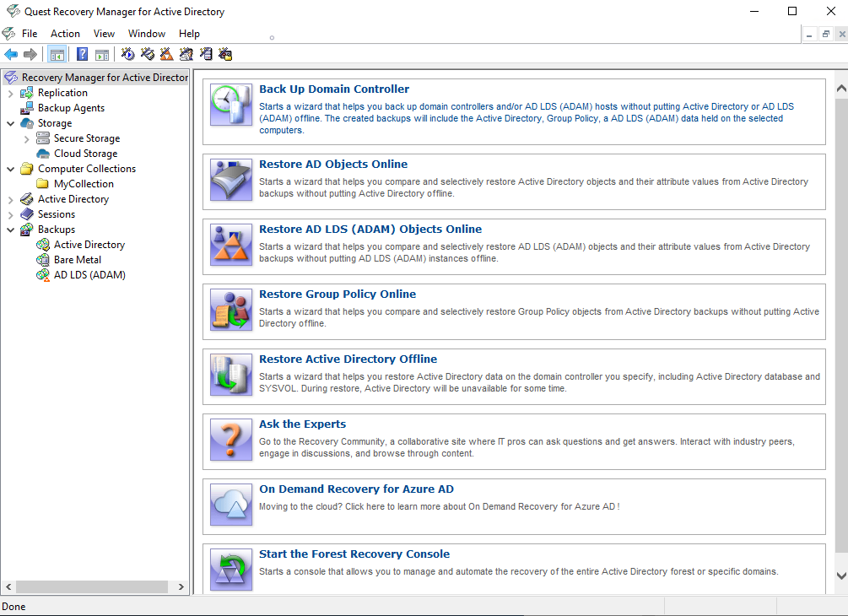Click the tree pane horizontal scrollbar thumb
The height and width of the screenshot is (616, 848).
click(91, 586)
